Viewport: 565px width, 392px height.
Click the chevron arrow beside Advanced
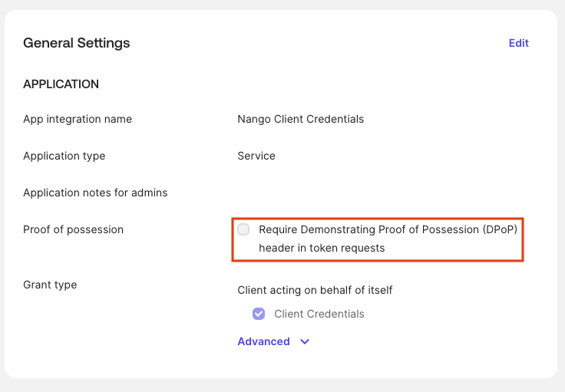(x=305, y=341)
